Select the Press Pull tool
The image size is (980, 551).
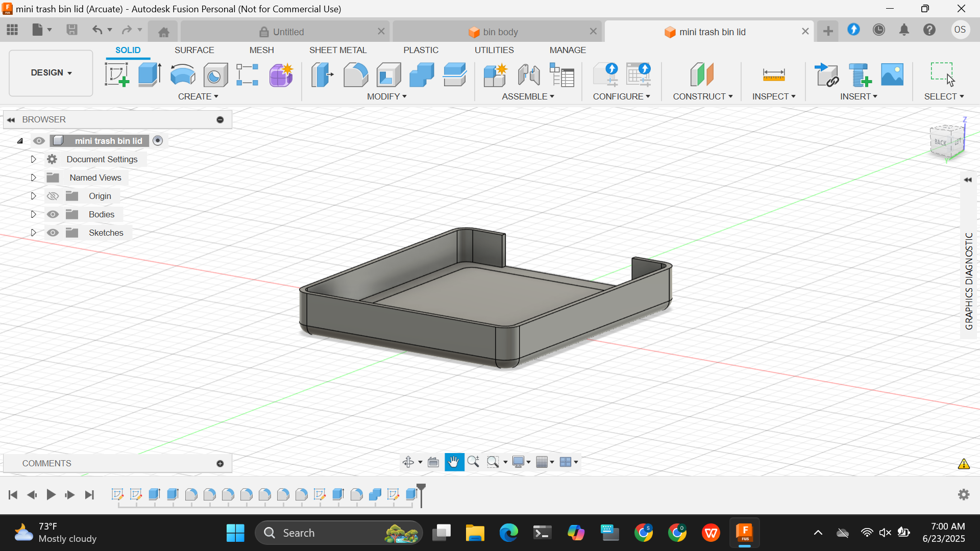pos(323,75)
